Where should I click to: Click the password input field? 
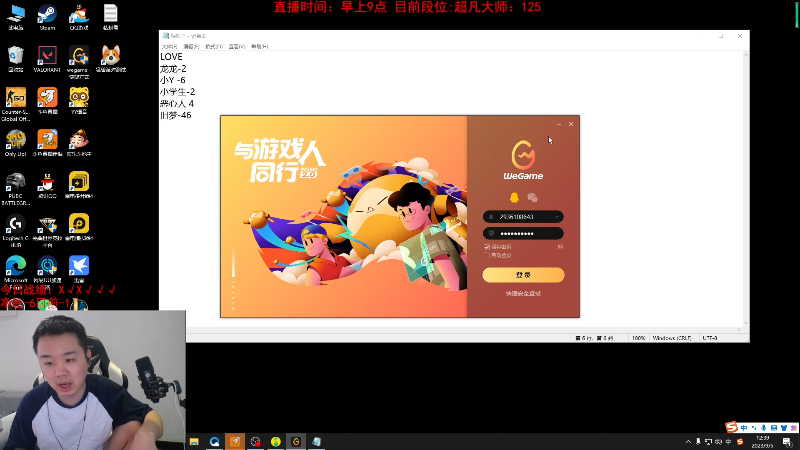coord(523,233)
